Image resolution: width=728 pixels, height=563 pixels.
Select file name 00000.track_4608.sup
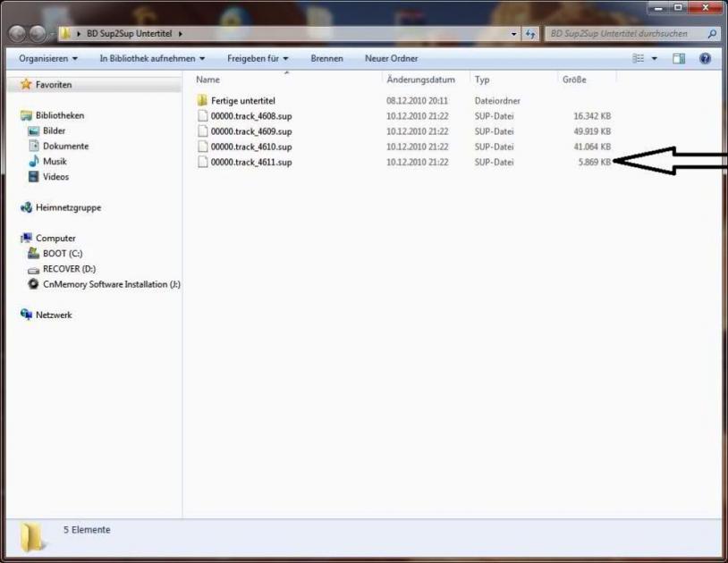click(251, 116)
